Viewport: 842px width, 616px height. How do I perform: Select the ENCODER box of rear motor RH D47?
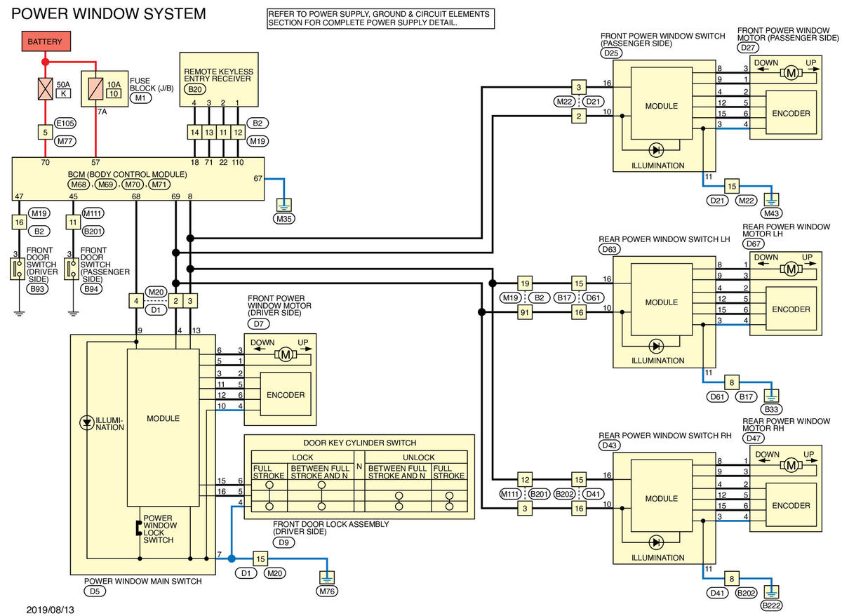tap(791, 506)
